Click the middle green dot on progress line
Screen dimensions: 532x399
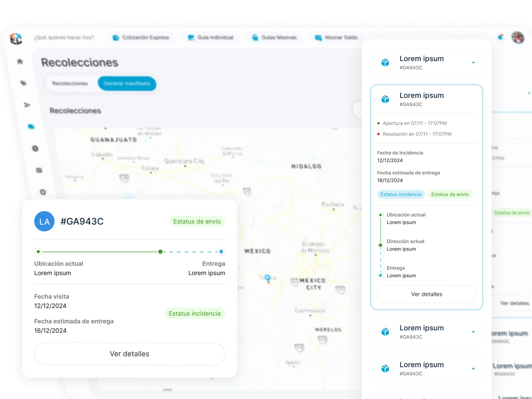point(160,252)
